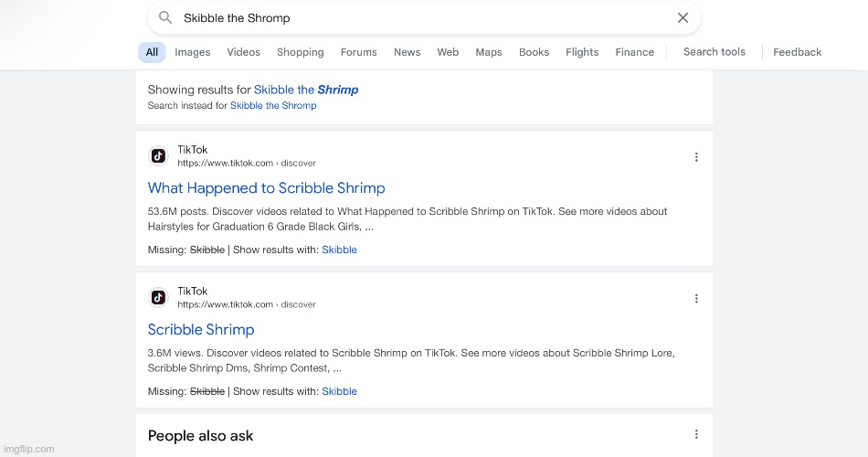This screenshot has height=457, width=868.
Task: Open the options for What Happened to Scribble Shrimp
Action: click(696, 157)
